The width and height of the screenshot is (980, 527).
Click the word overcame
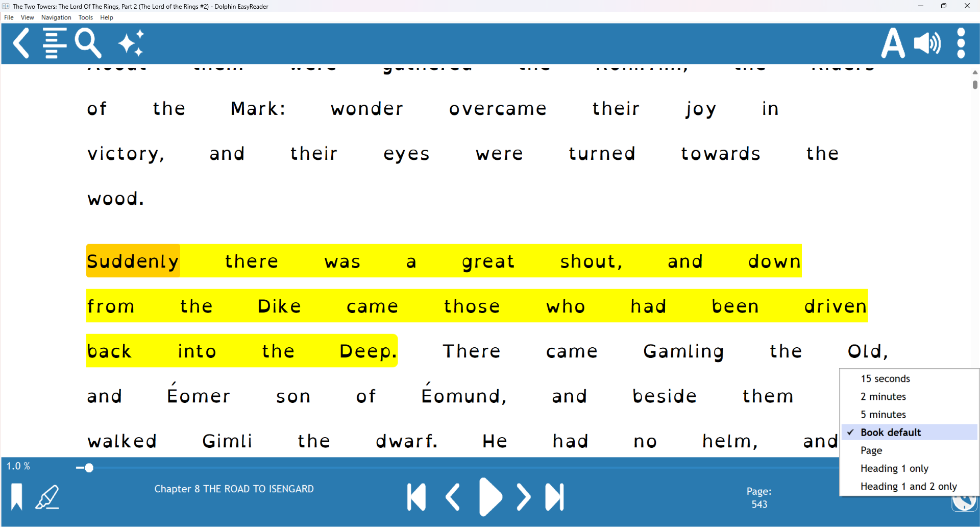(498, 108)
